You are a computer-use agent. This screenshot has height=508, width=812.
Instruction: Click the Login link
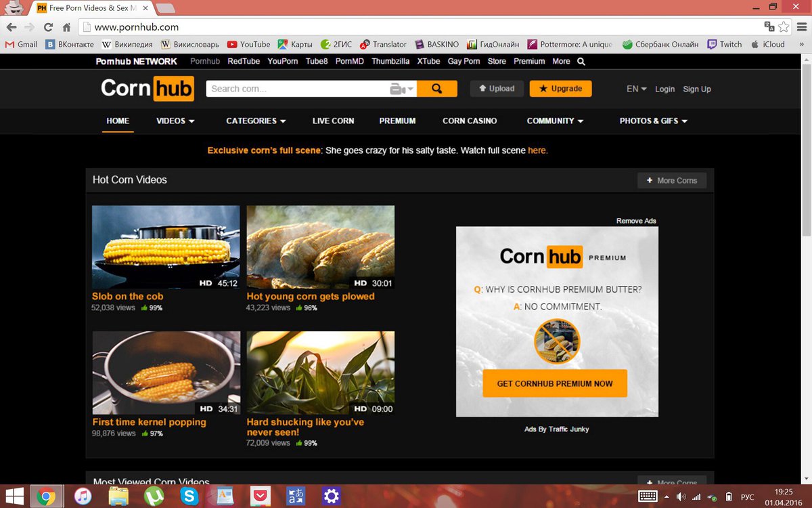(664, 89)
